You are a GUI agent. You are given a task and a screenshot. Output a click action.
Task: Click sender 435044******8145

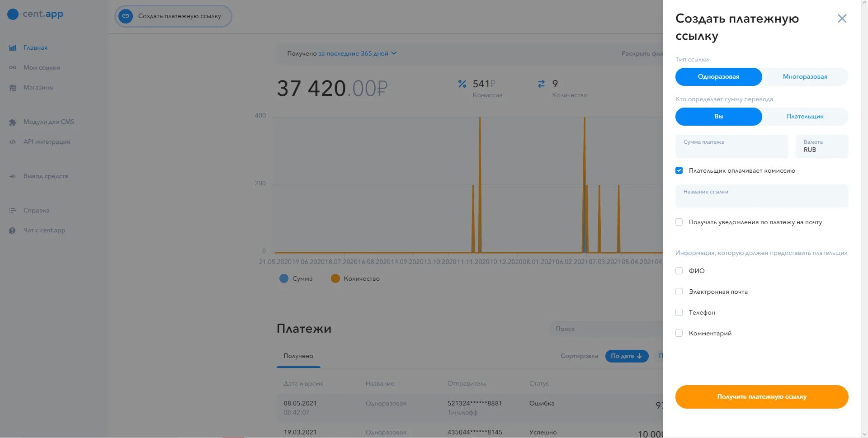point(475,432)
